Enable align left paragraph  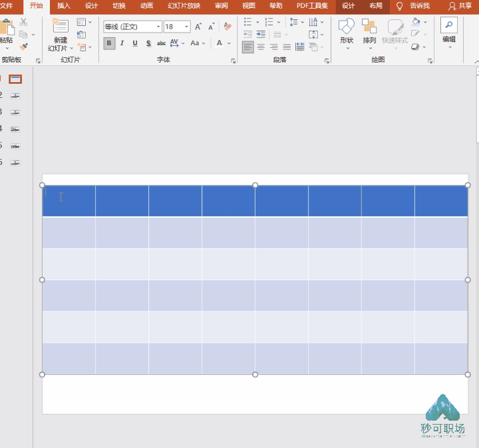(248, 47)
